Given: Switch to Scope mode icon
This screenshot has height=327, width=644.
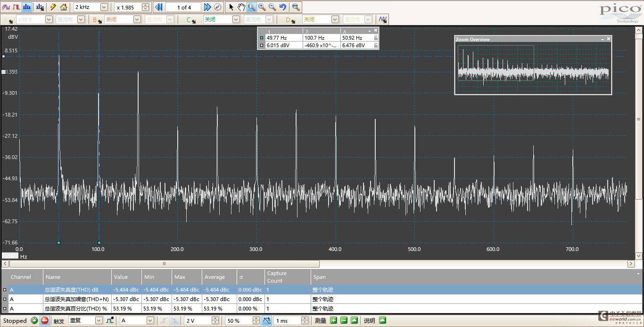Looking at the screenshot, I should (x=6, y=7).
